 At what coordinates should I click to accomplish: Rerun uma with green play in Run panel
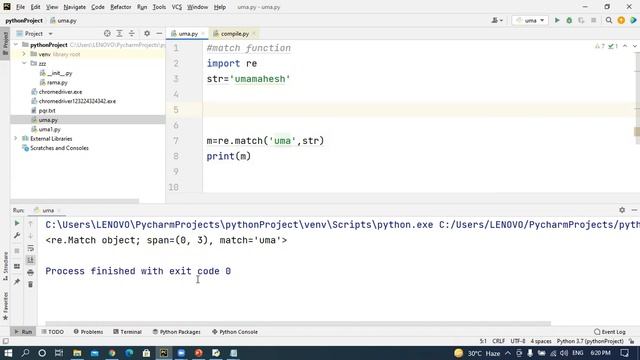[x=17, y=223]
